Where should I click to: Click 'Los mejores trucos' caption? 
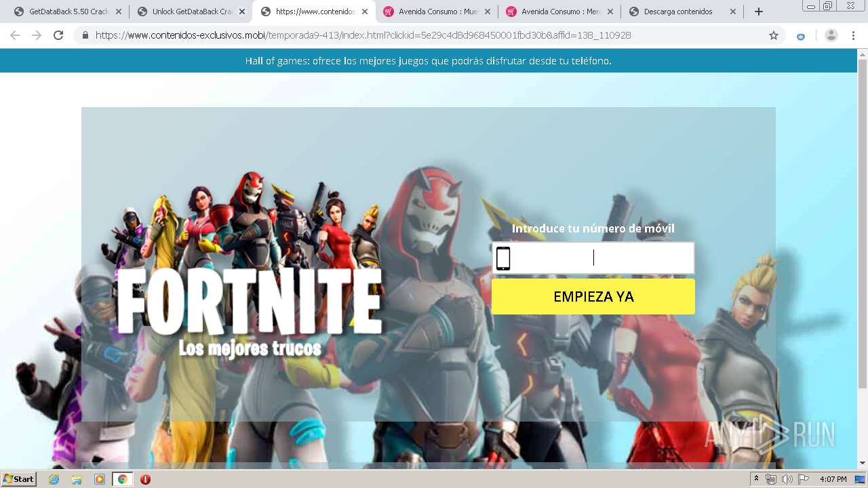250,348
